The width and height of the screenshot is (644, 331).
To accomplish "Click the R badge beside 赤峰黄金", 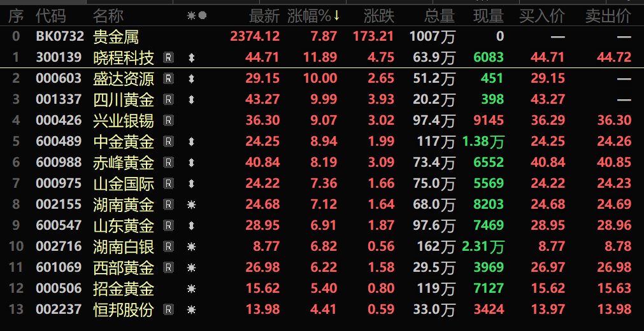I will coord(168,162).
